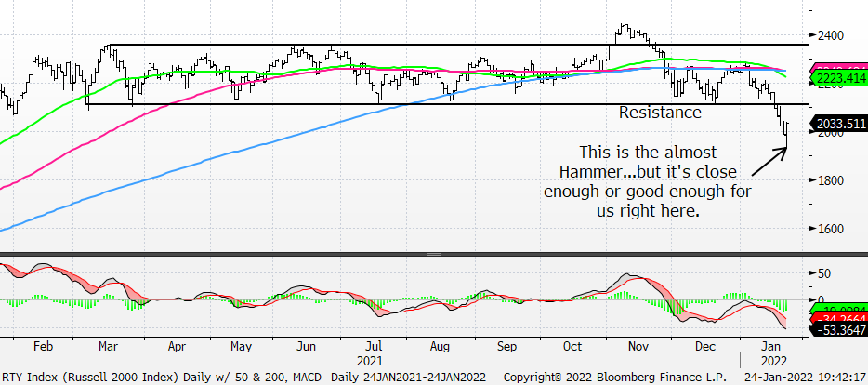Select the 0 label on MACD axis
This screenshot has height=385, width=868.
[x=822, y=299]
